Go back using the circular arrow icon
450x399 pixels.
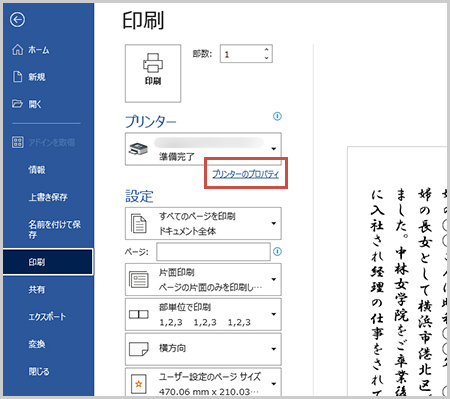[x=17, y=20]
